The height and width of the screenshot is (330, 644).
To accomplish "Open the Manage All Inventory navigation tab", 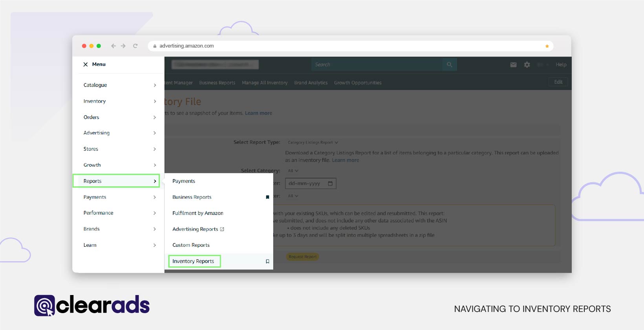I will (x=265, y=83).
